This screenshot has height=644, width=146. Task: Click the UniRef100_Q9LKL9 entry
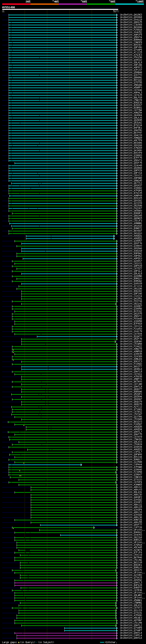click(131, 63)
